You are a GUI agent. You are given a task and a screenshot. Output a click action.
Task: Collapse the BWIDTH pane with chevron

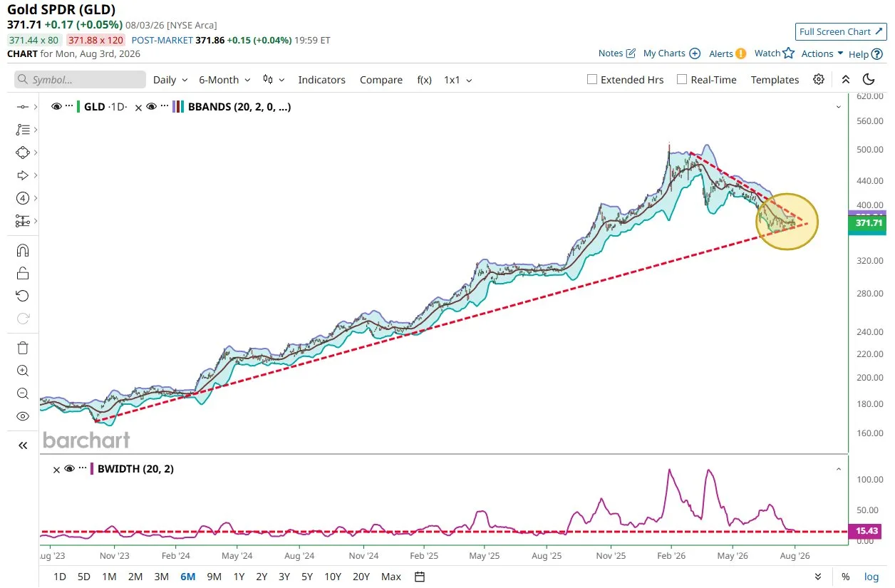tap(839, 469)
